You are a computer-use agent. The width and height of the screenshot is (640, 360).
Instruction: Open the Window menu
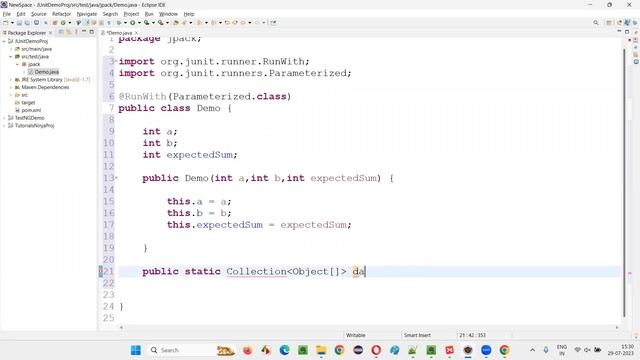click(168, 14)
